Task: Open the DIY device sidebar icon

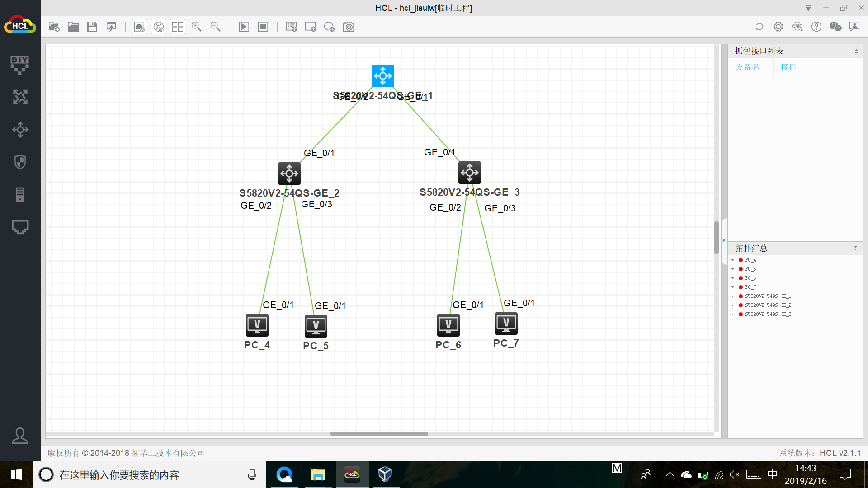Action: 20,65
